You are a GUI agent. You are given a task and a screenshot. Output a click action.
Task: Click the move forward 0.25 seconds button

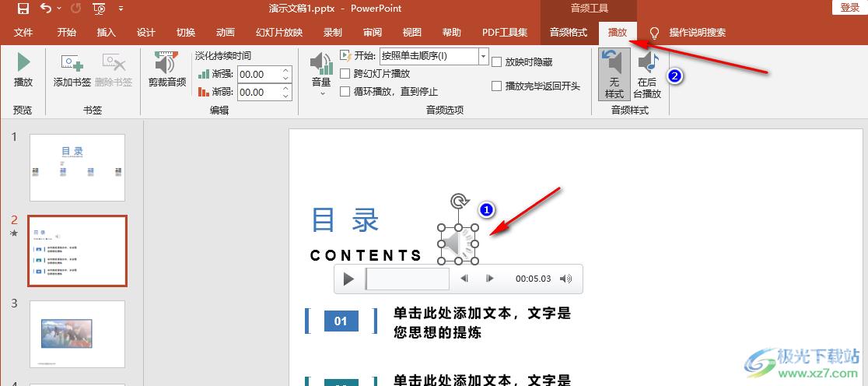[x=489, y=279]
